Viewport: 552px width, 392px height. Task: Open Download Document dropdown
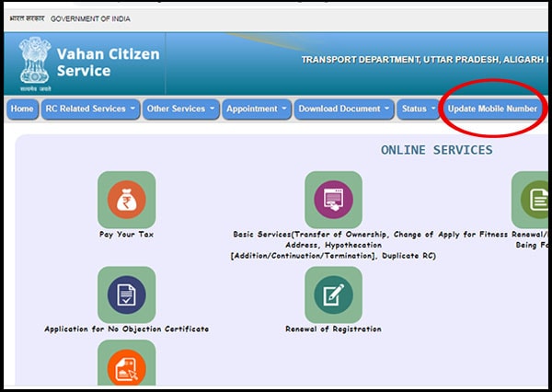(344, 109)
